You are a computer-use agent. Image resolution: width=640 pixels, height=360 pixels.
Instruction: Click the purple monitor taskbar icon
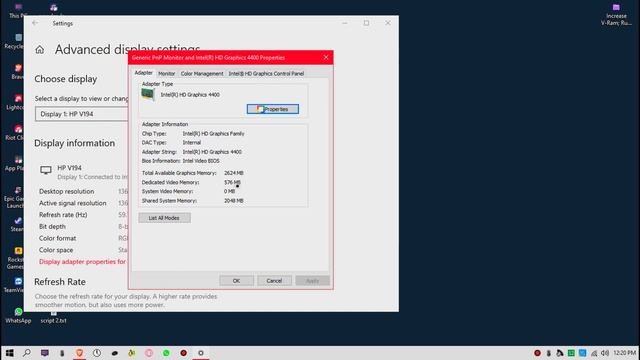(45, 353)
